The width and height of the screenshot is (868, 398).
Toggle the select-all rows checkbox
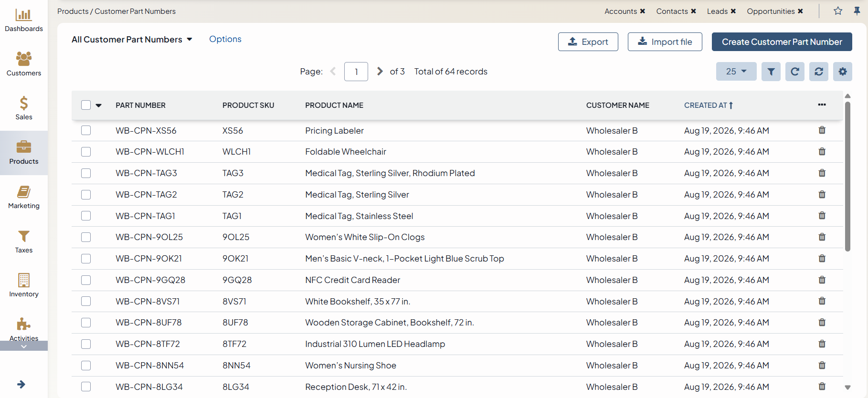click(86, 105)
